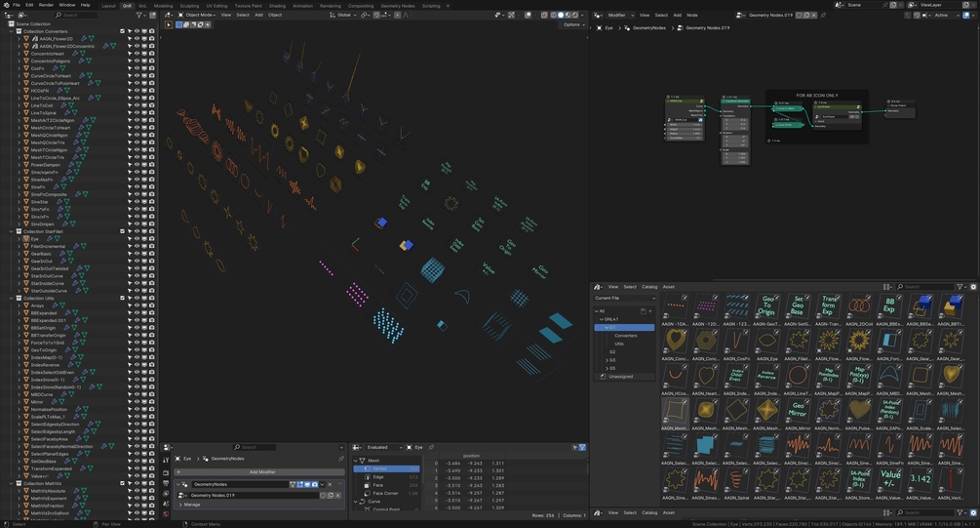This screenshot has height=528, width=980.
Task: Collapse the Mesh section in spreadsheet
Action: pos(356,461)
